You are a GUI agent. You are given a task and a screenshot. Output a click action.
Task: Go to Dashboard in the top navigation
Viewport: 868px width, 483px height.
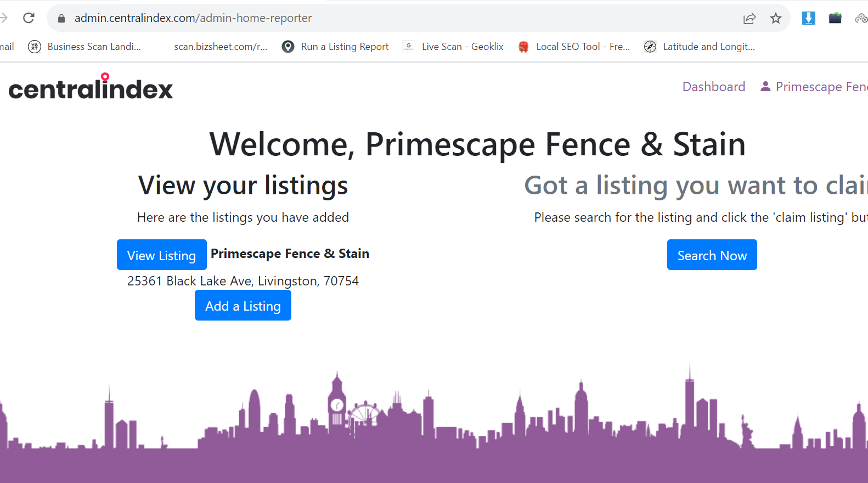[713, 87]
